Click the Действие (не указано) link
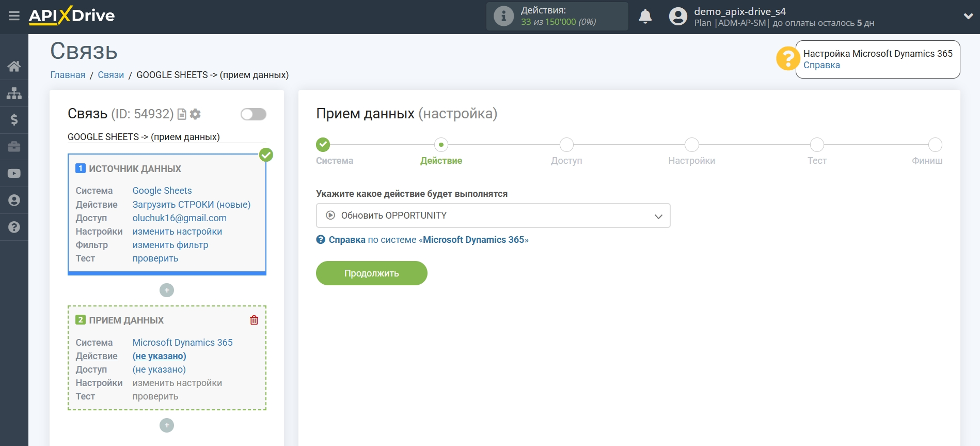Screen dimensions: 980x446 [160, 356]
